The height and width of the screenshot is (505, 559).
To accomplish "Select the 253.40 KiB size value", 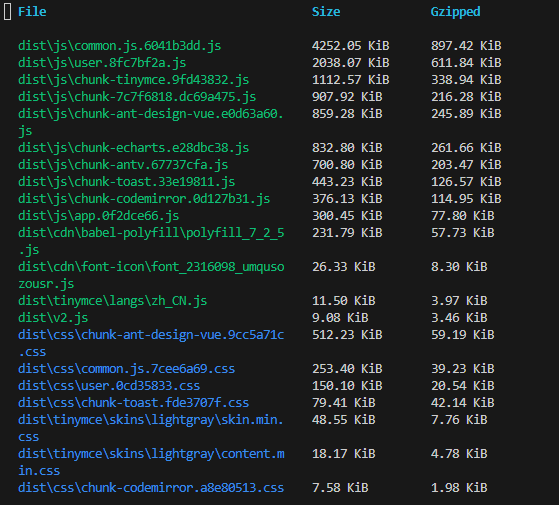I will [x=347, y=369].
